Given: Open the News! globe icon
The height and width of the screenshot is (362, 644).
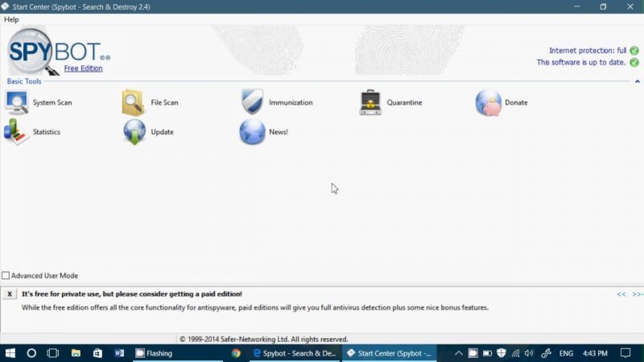Looking at the screenshot, I should (252, 132).
